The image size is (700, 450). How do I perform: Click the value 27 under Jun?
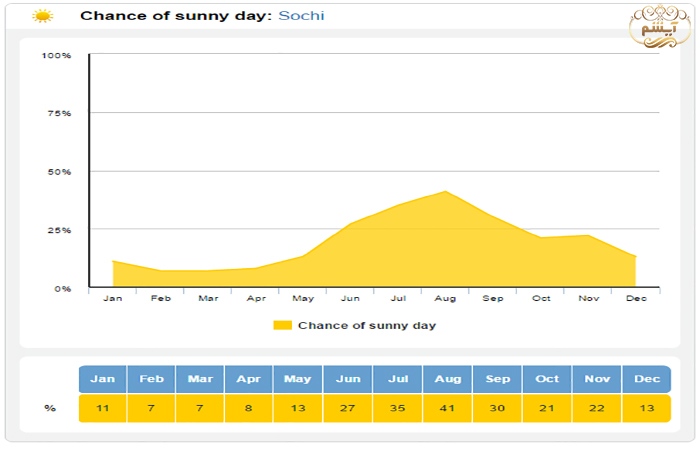click(348, 408)
